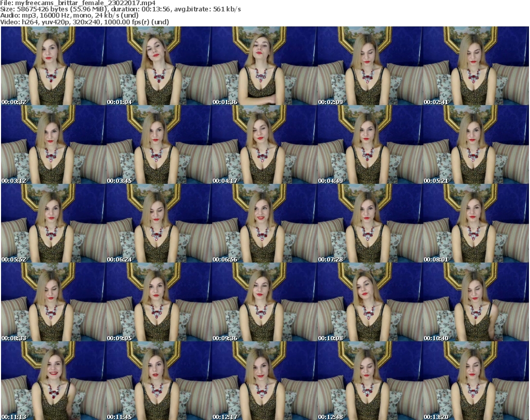The height and width of the screenshot is (420, 530).
Task: Click the duration value 00:13:56
Action: pos(156,9)
